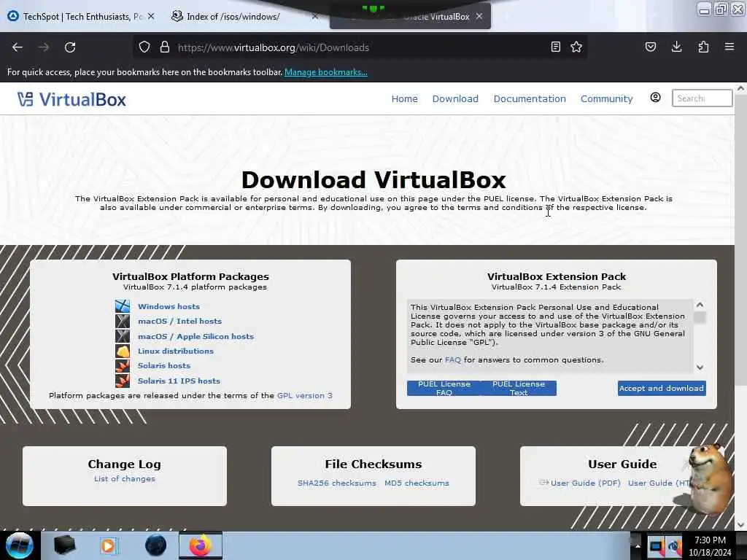Open the Documentation navigation item

point(530,98)
